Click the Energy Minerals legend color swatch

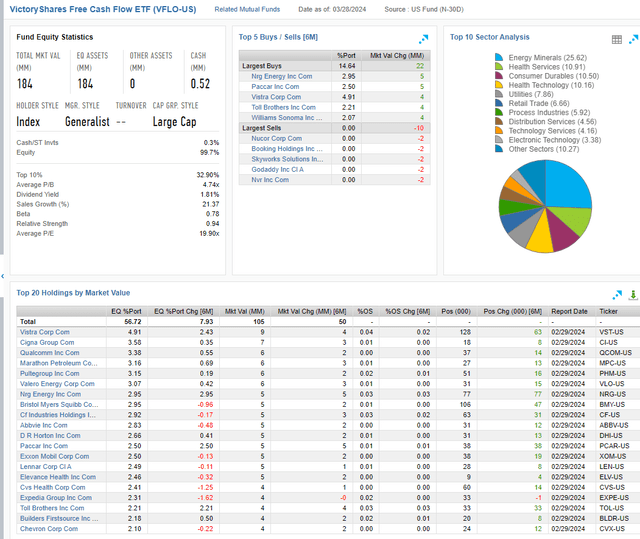coord(500,57)
